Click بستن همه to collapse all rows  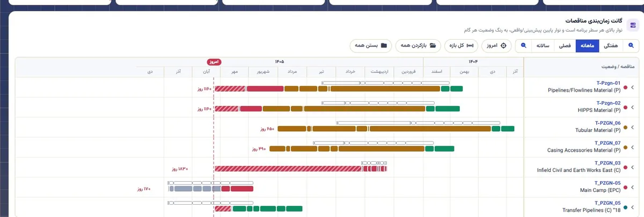point(371,46)
